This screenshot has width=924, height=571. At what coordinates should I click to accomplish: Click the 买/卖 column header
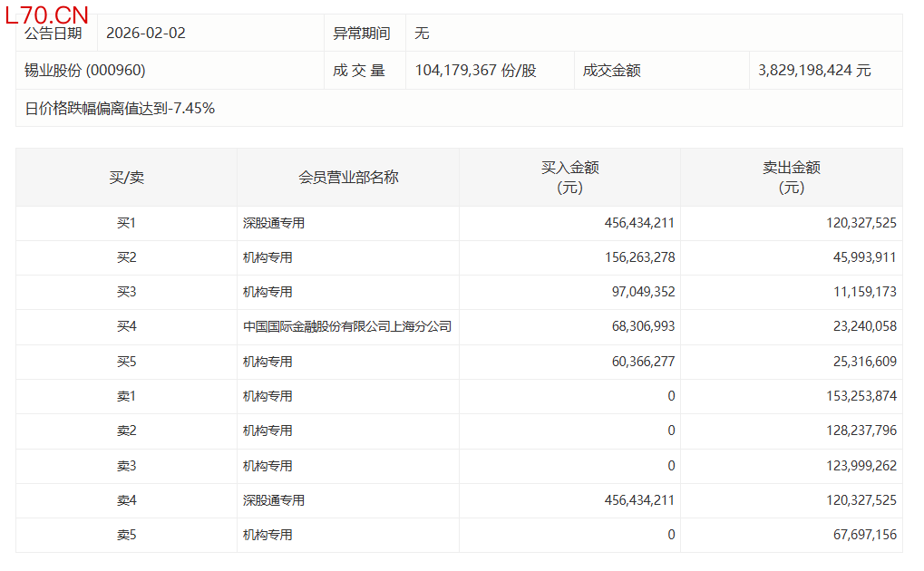point(126,178)
